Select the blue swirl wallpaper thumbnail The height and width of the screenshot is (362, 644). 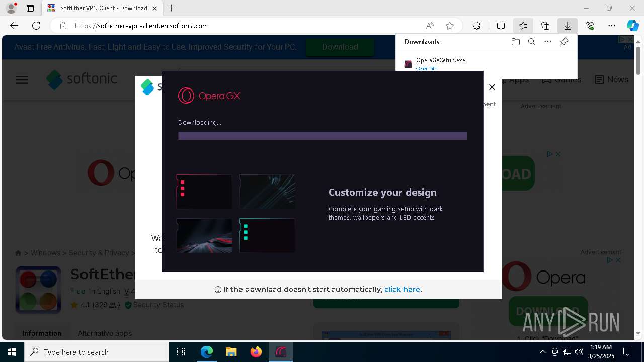pos(267,192)
